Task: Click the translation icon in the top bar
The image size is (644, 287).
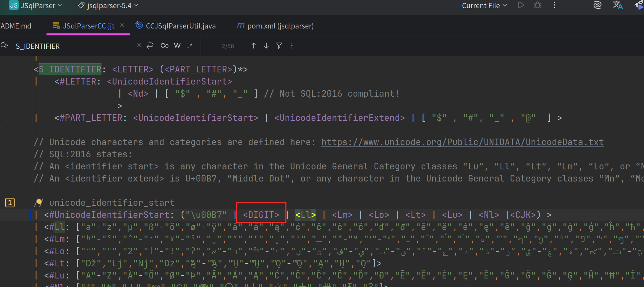Action: tap(617, 5)
